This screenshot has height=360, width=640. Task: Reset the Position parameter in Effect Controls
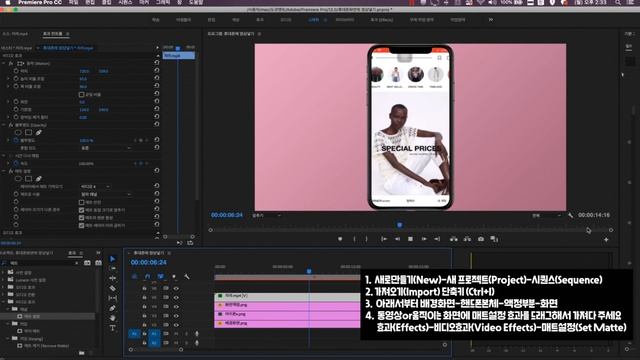pos(157,71)
